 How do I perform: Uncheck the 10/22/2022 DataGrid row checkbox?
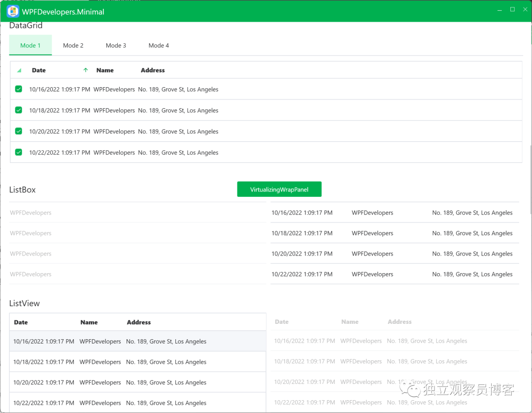[x=19, y=152]
